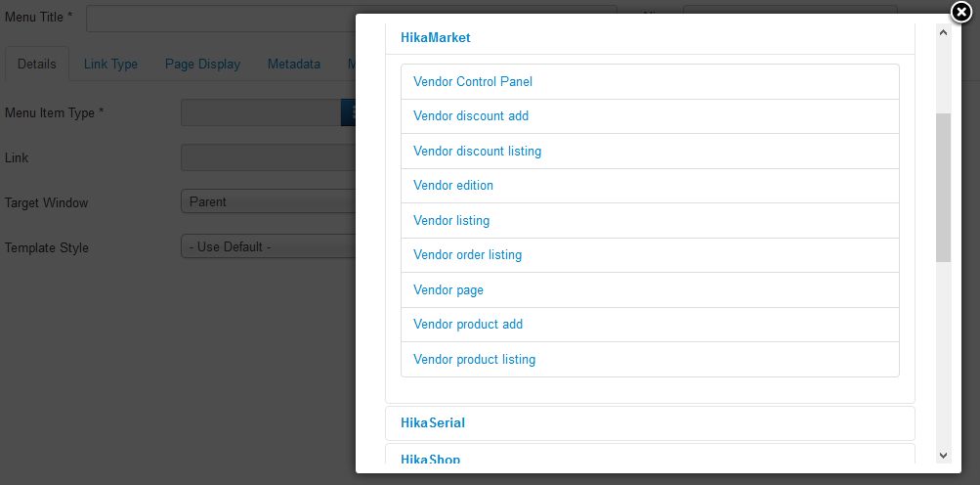Open the Template Style dropdown
This screenshot has width=980, height=485.
(x=268, y=246)
